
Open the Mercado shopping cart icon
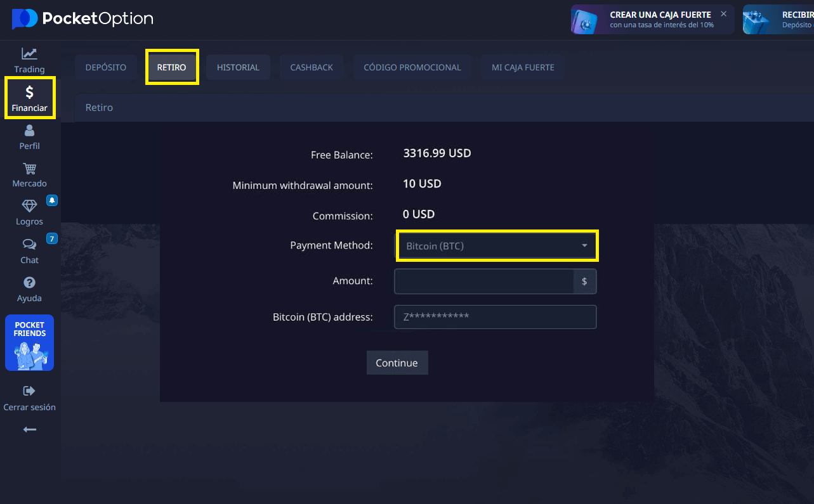29,169
